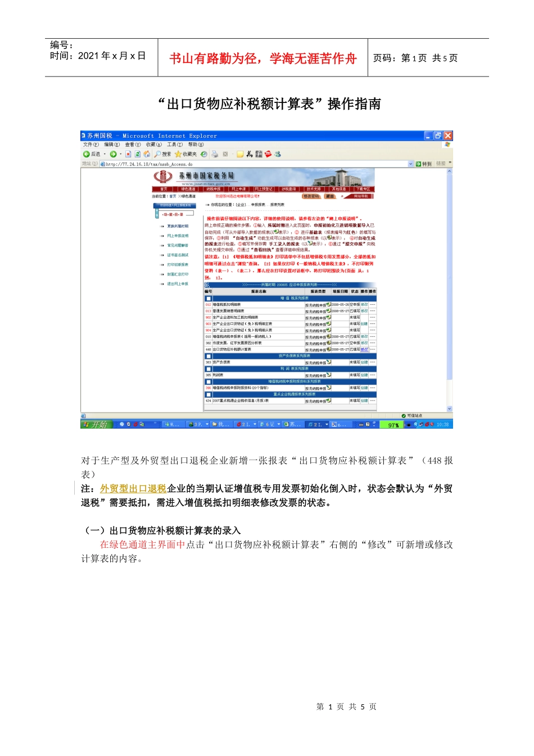The image size is (534, 756).
Task: Open the 收藏(A) menu
Action: [x=154, y=145]
